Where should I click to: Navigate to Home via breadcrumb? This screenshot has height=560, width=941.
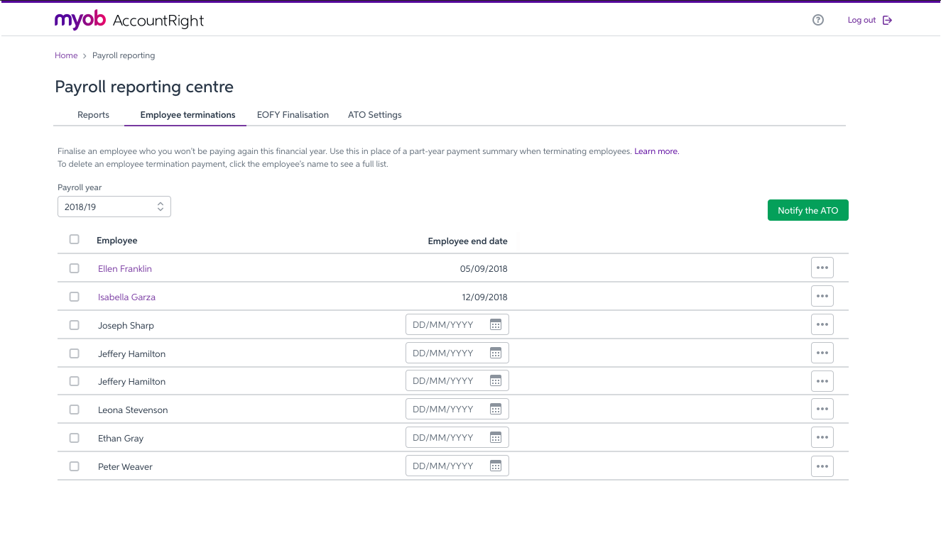point(66,55)
